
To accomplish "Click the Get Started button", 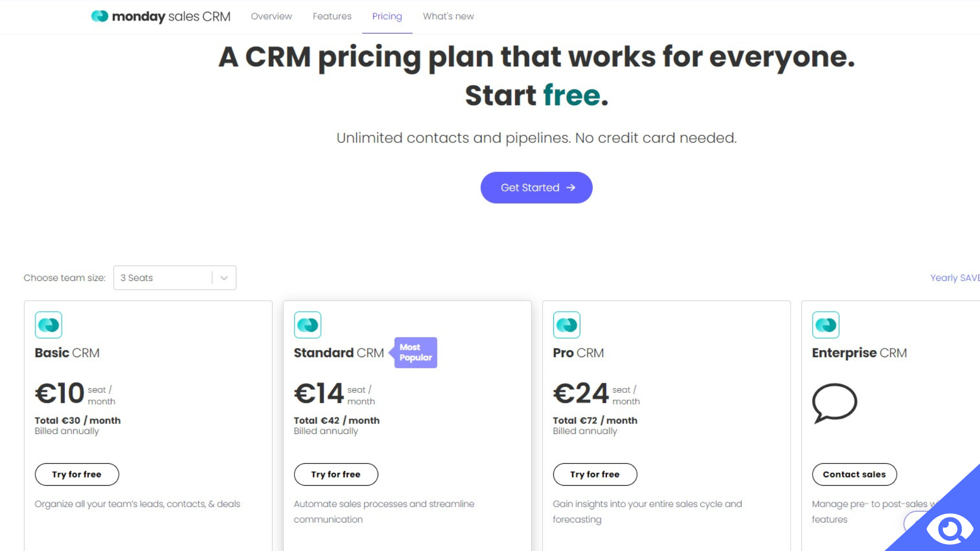I will pyautogui.click(x=536, y=187).
